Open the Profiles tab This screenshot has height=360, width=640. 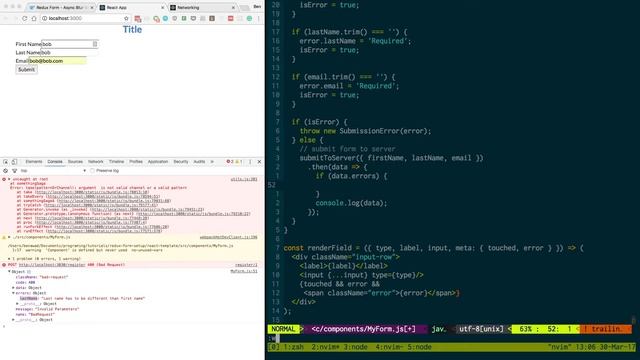coord(136,162)
